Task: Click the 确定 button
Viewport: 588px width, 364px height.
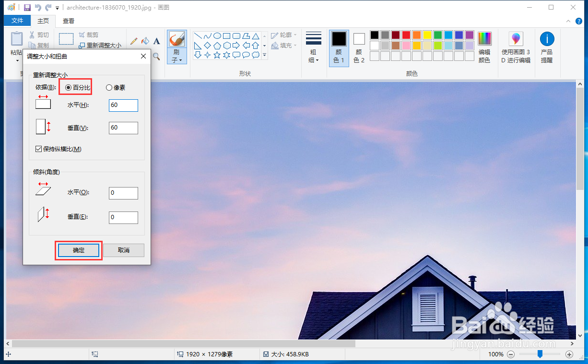Action: 79,250
